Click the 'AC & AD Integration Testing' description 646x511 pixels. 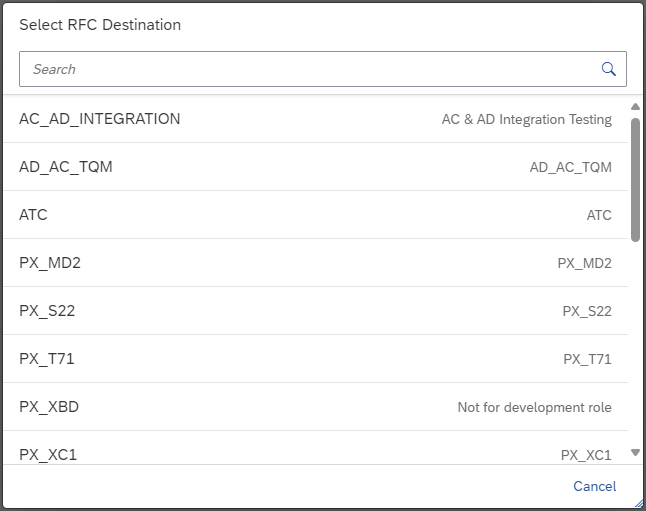[526, 119]
